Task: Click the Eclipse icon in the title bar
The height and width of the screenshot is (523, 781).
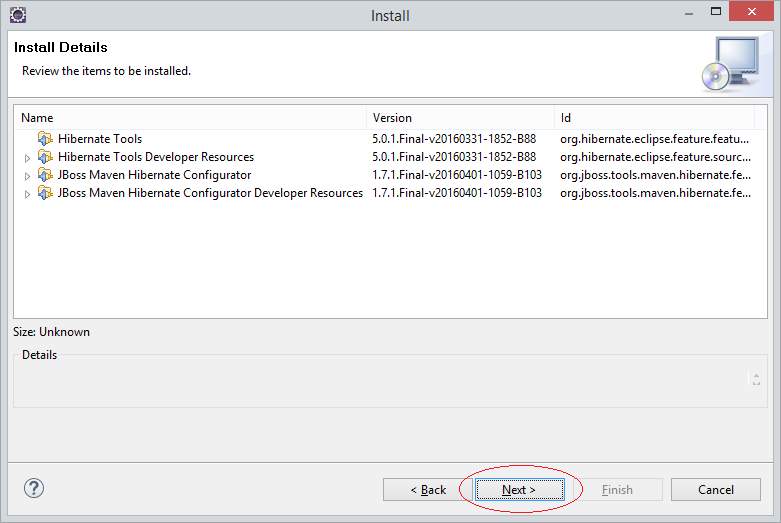Action: (x=18, y=15)
